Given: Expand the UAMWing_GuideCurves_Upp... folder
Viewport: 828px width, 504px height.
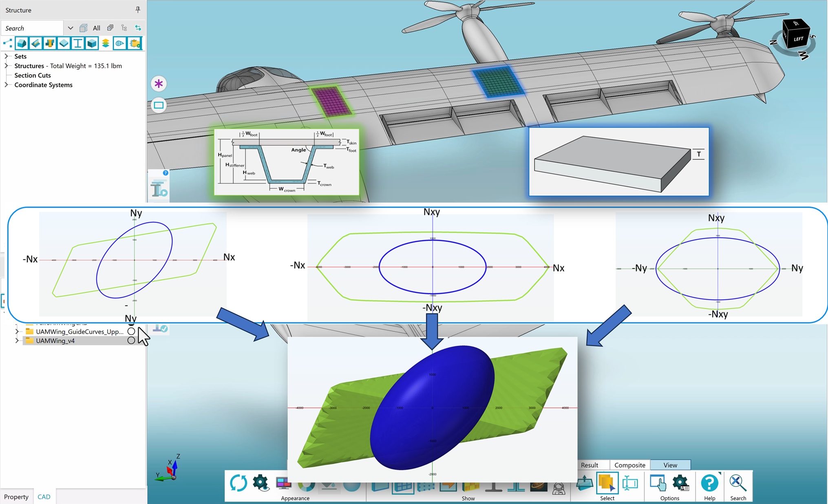Looking at the screenshot, I should [17, 332].
